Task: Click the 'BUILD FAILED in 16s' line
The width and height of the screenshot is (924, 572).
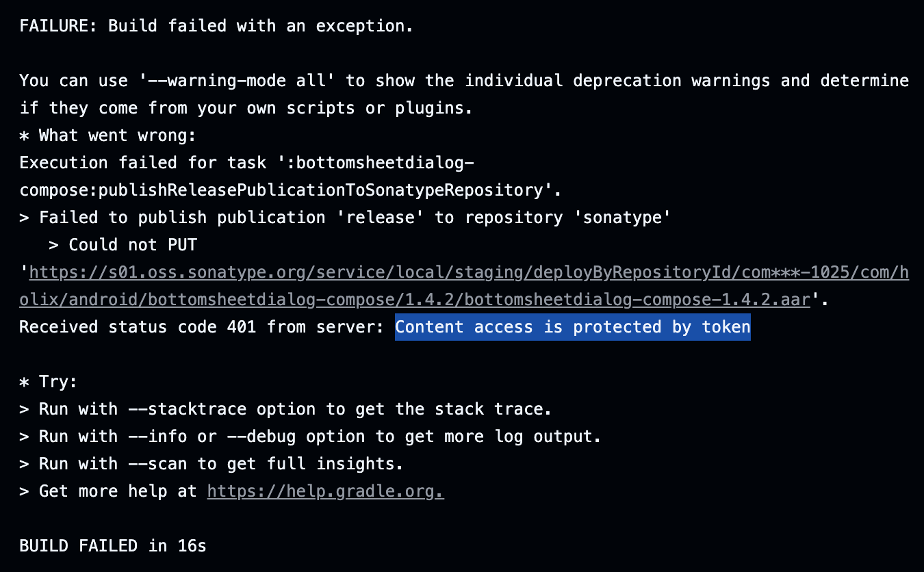Action: [113, 546]
